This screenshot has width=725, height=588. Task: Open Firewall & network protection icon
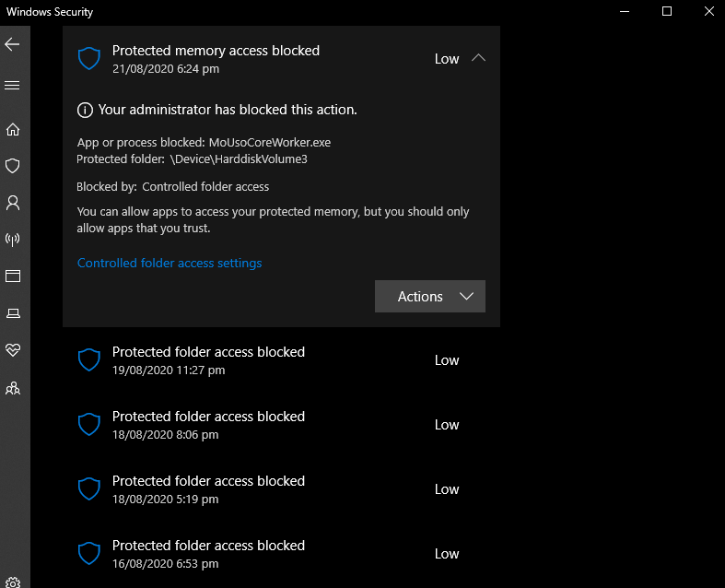(13, 240)
